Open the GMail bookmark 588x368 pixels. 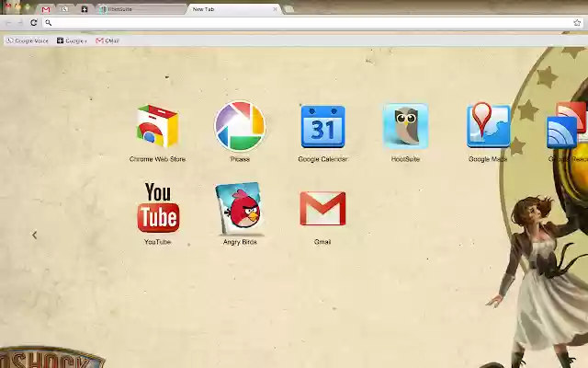coord(107,40)
